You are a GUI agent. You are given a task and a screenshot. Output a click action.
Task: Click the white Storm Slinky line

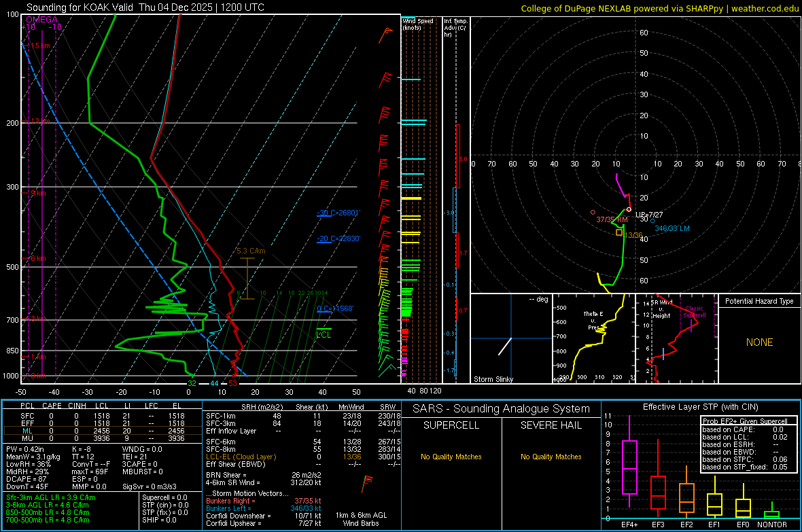click(505, 347)
